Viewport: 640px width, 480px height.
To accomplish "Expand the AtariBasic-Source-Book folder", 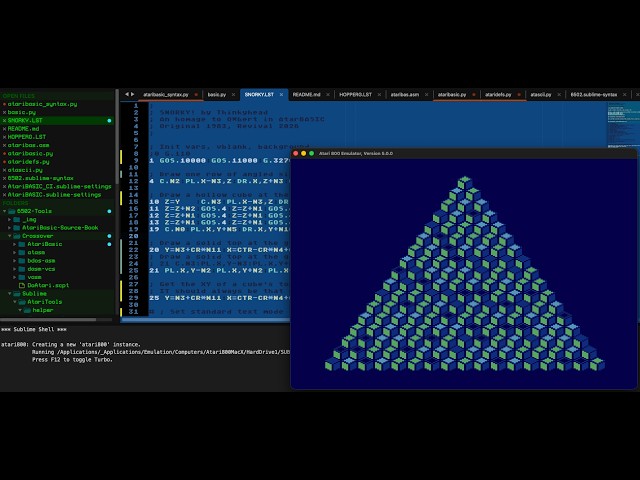I will point(10,228).
